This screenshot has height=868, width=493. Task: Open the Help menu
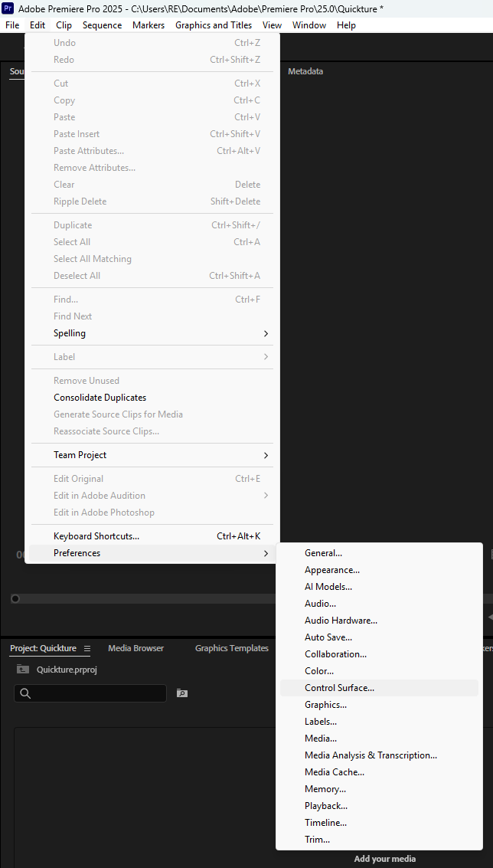pyautogui.click(x=346, y=25)
